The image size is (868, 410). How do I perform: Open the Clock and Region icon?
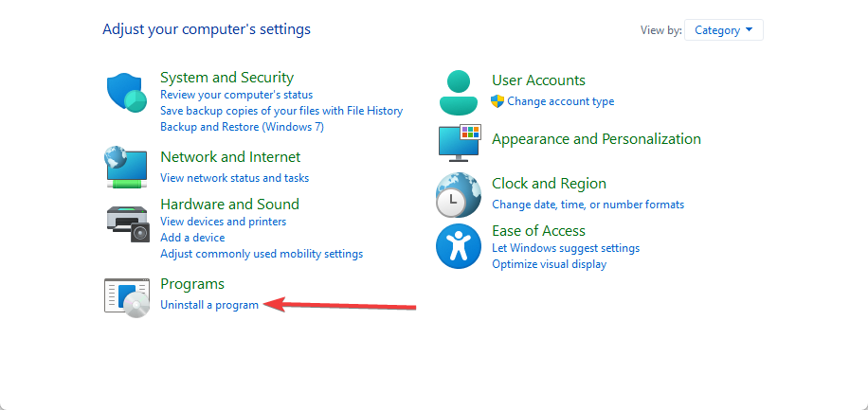point(458,195)
